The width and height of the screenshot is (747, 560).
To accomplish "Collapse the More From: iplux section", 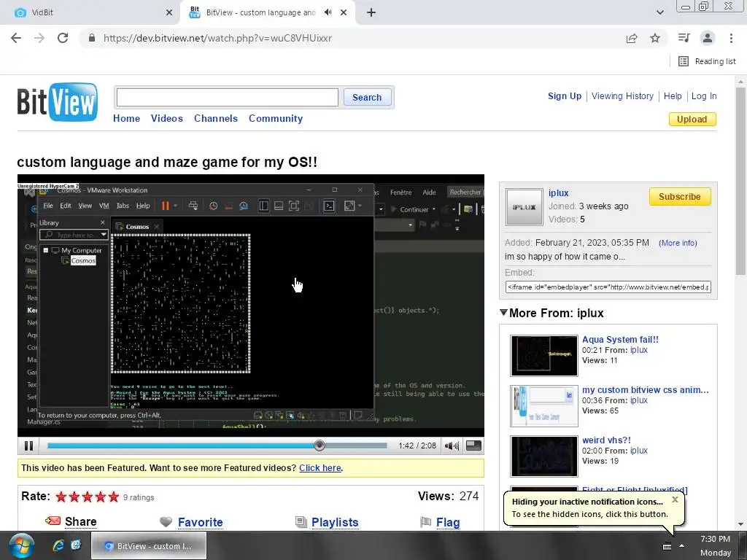I will click(503, 313).
